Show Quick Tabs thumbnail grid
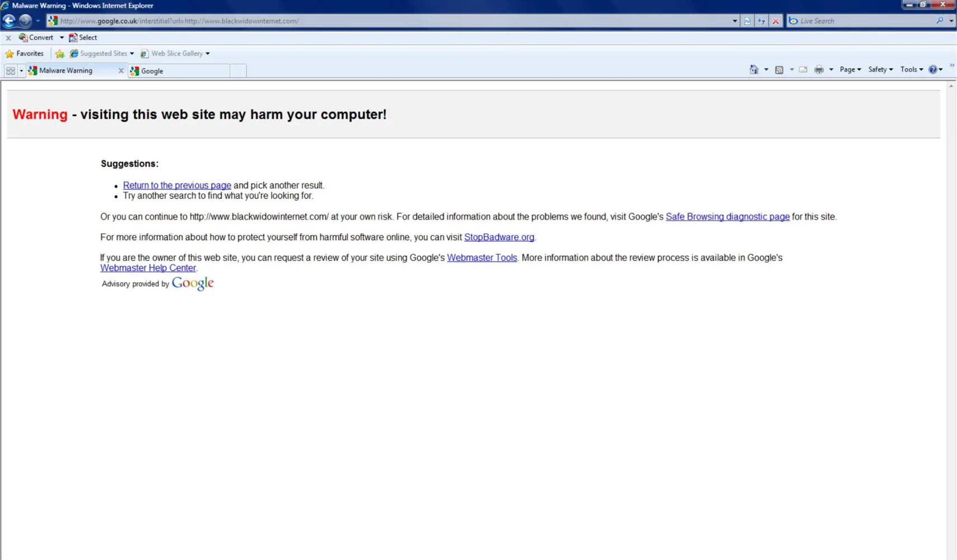The width and height of the screenshot is (957, 560). click(x=11, y=71)
